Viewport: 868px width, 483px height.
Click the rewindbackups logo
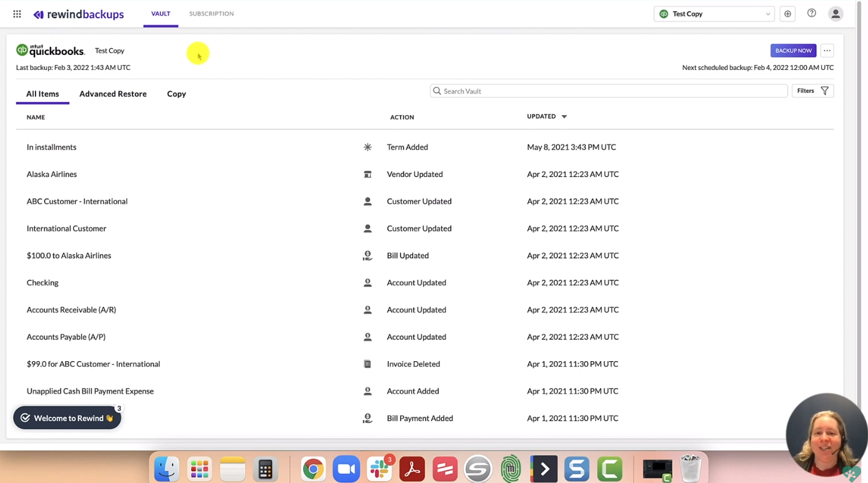(79, 14)
